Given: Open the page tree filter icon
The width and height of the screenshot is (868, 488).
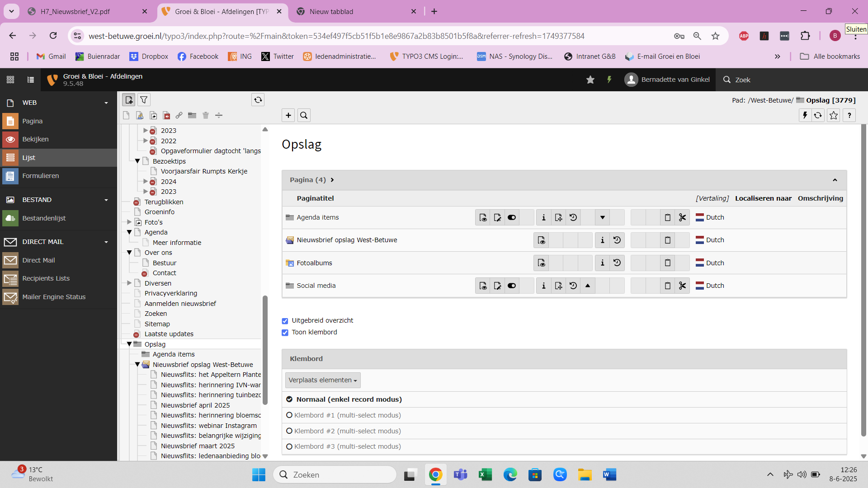Looking at the screenshot, I should [x=144, y=100].
